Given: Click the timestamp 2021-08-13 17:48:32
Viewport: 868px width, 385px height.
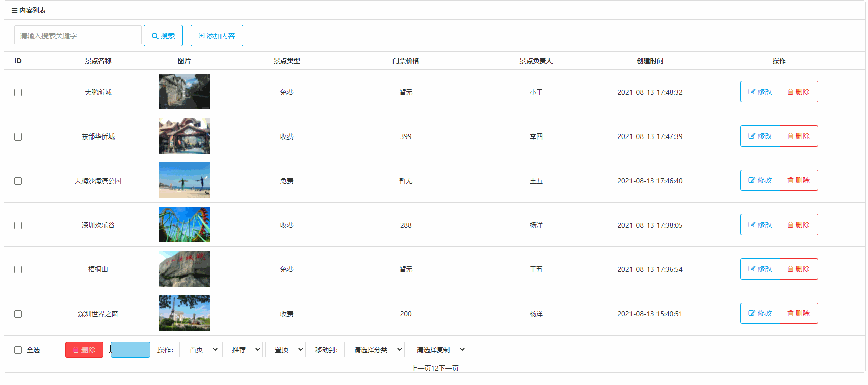Looking at the screenshot, I should pyautogui.click(x=650, y=92).
